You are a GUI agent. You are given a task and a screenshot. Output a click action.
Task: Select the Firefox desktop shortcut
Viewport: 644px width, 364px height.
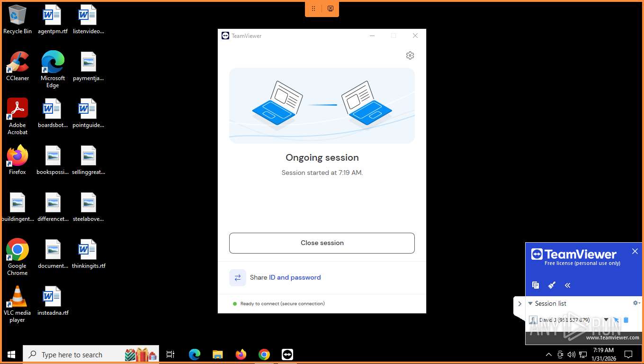point(18,160)
